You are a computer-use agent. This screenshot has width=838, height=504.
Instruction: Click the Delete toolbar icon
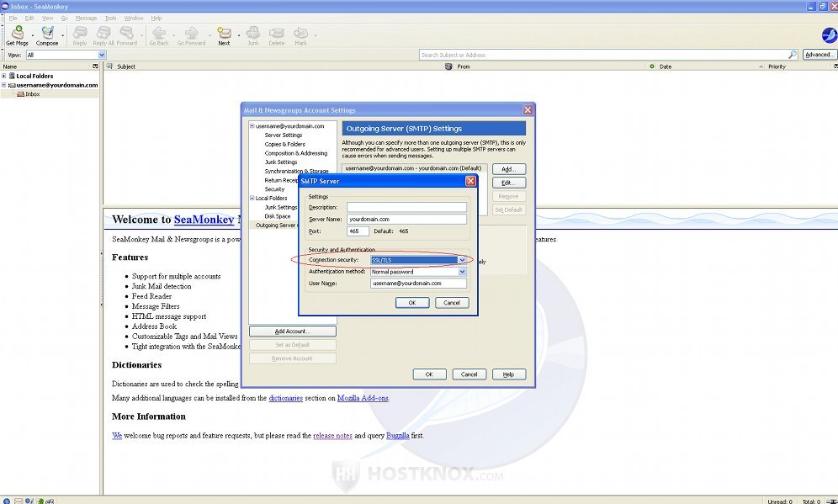[276, 33]
